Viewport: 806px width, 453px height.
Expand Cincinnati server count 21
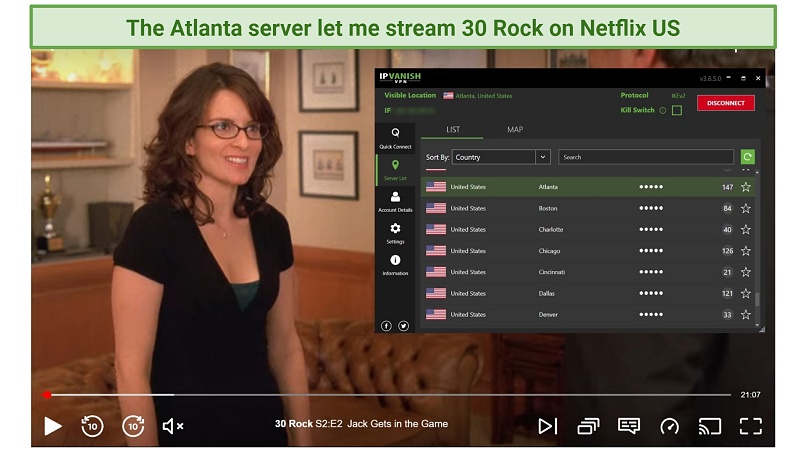[x=727, y=272]
